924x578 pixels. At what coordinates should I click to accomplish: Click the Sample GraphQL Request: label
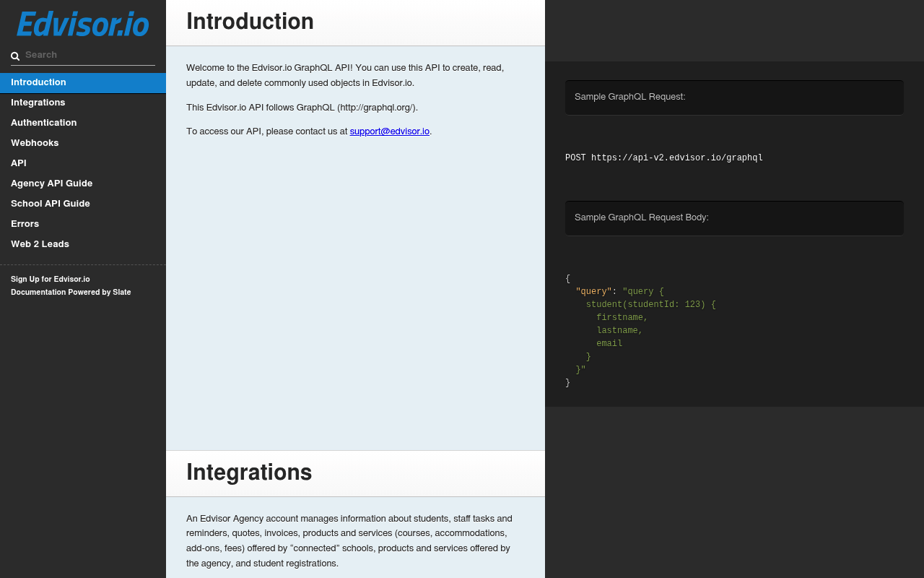630,97
